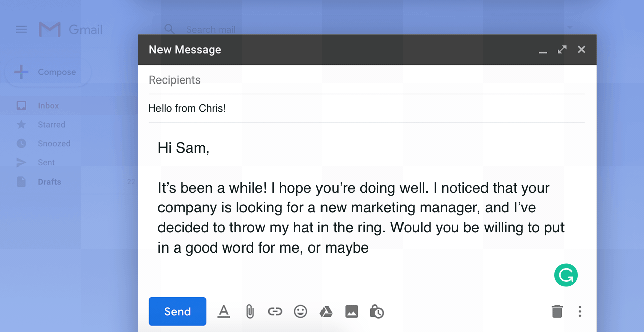Insert a link into the message
Viewport: 644px width, 332px height.
275,312
